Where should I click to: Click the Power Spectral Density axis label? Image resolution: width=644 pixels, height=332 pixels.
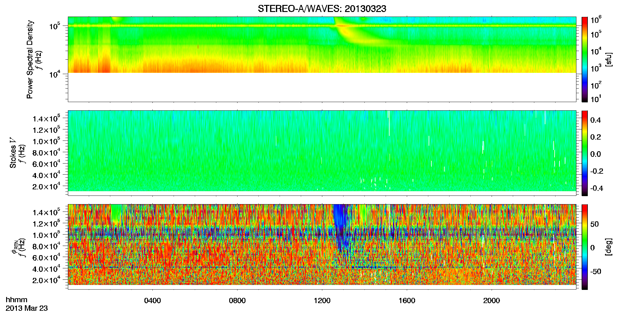click(30, 59)
